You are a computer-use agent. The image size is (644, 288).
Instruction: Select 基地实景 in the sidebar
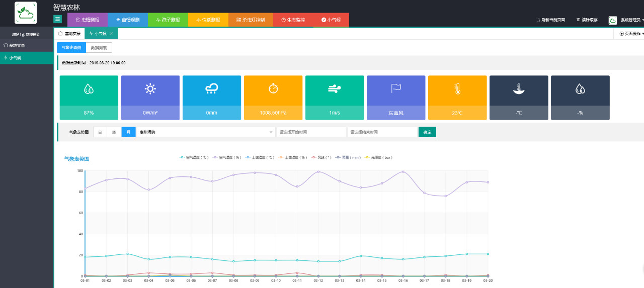(27, 45)
